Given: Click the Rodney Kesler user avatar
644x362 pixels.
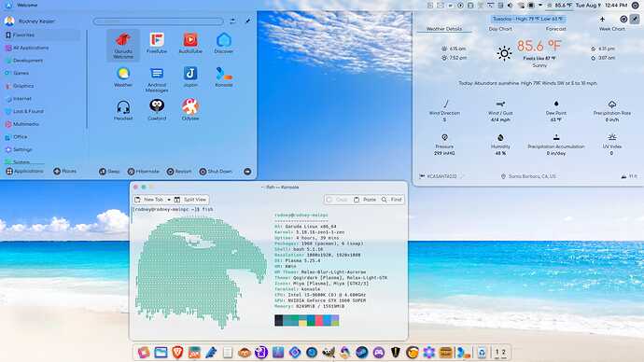Looking at the screenshot, I should 9,21.
